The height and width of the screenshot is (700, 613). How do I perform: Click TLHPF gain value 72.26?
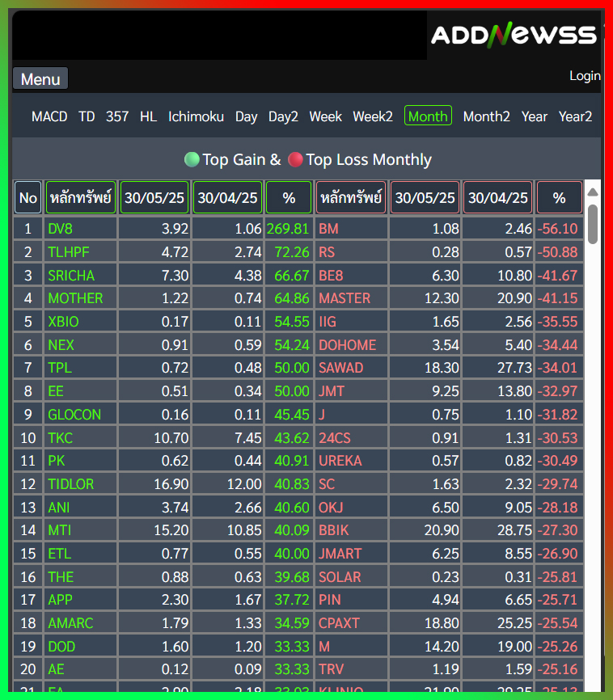(292, 251)
